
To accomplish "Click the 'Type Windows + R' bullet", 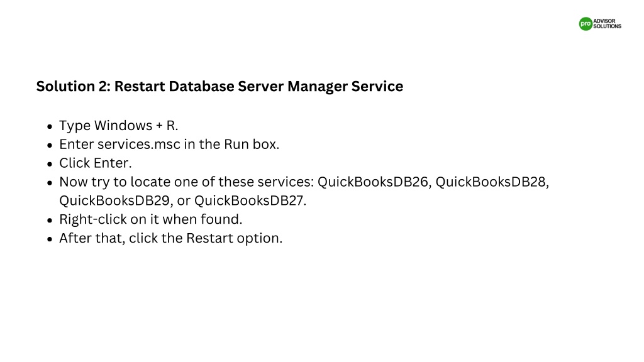I will point(119,126).
